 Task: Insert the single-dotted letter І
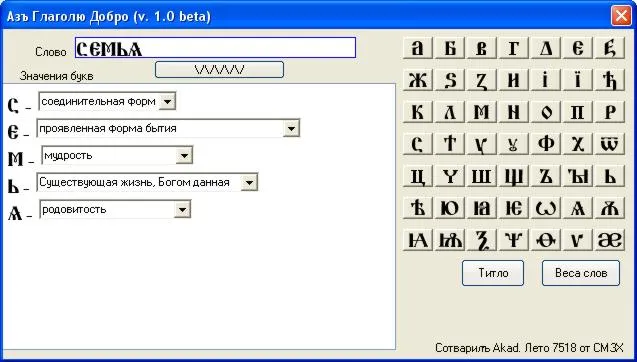pyautogui.click(x=546, y=80)
